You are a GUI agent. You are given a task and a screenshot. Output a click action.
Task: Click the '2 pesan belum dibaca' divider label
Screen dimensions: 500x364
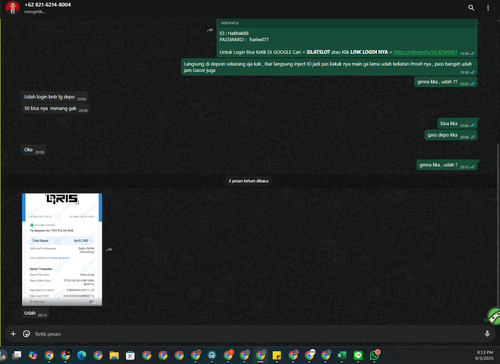point(248,181)
